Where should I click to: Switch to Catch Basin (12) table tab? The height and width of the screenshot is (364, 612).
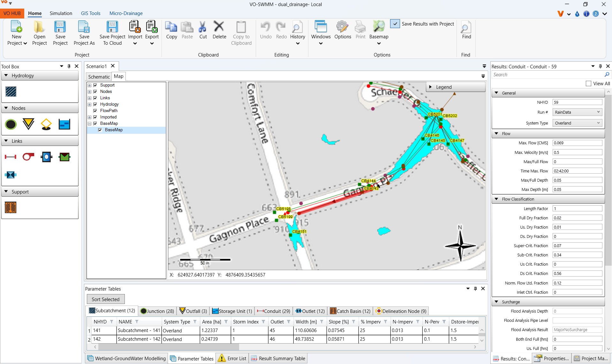pos(350,311)
